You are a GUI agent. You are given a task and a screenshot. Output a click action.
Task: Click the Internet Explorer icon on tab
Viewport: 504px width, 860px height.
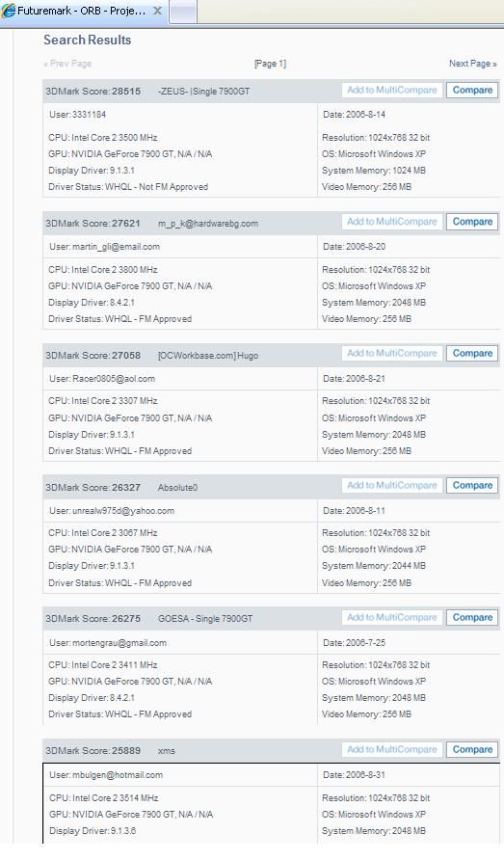coord(9,11)
